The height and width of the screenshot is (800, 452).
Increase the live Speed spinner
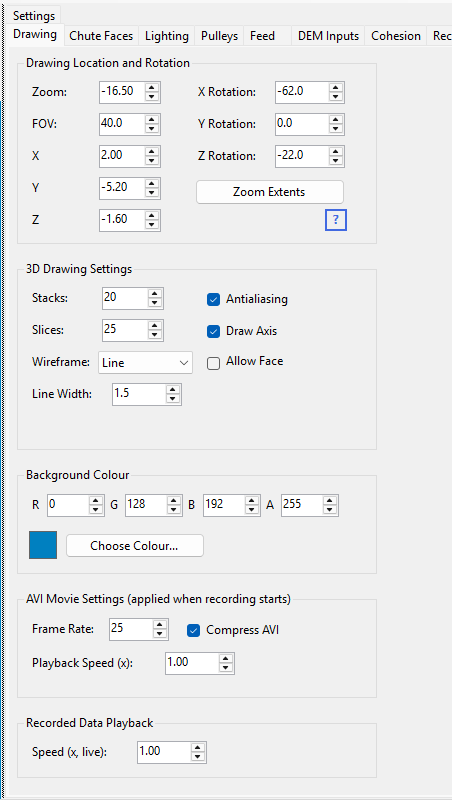tap(198, 748)
